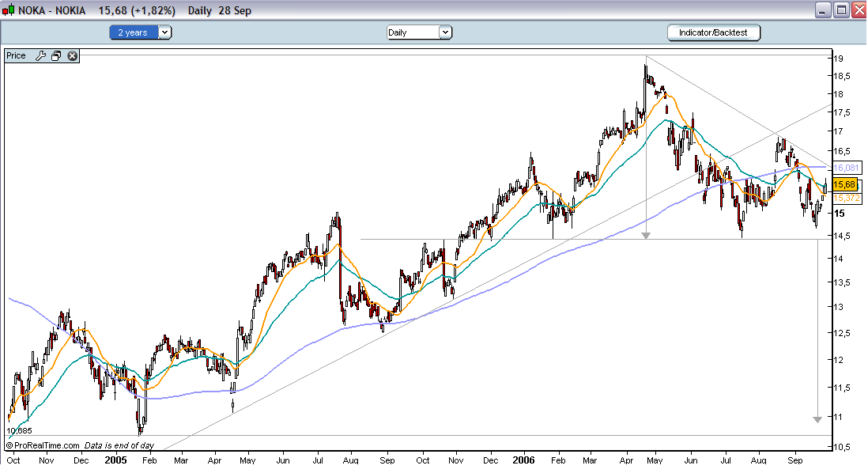Expand the Daily timeframe dropdown arrow
This screenshot has height=473, width=868.
(x=445, y=32)
